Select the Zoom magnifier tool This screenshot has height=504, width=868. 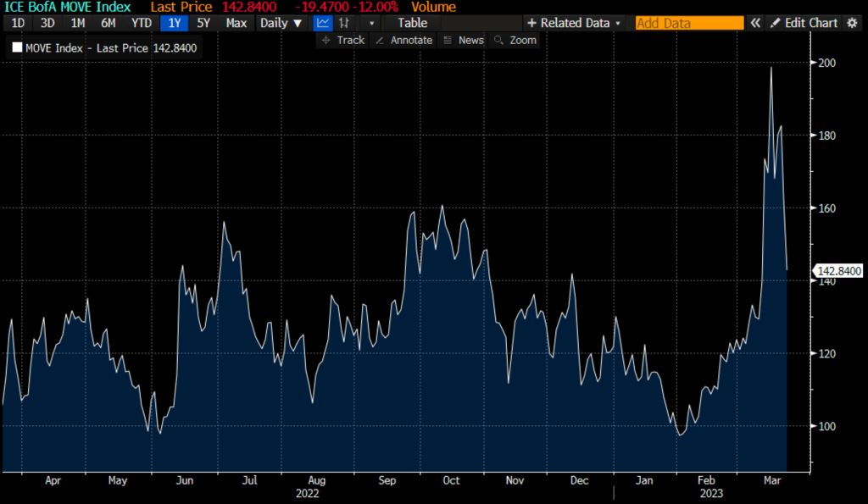pos(515,40)
